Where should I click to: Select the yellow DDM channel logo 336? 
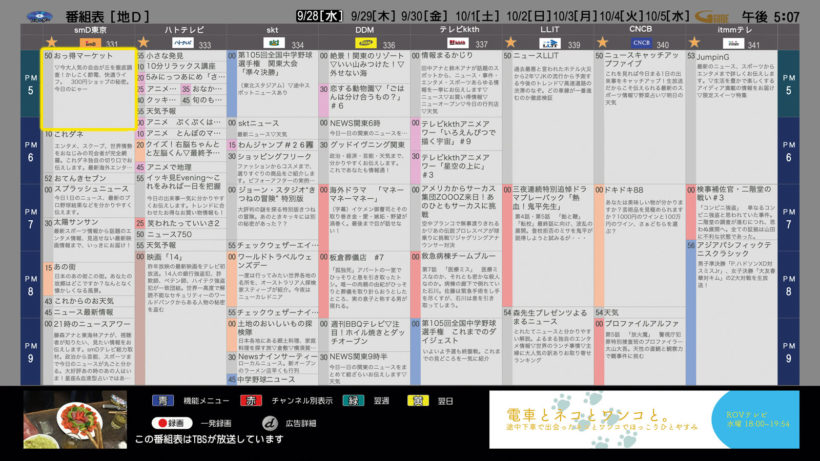[366, 43]
